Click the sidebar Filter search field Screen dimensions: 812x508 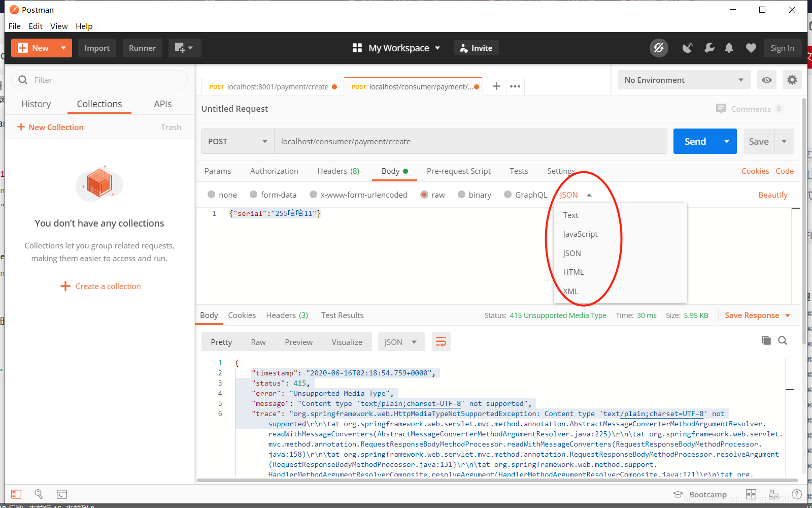coord(99,80)
